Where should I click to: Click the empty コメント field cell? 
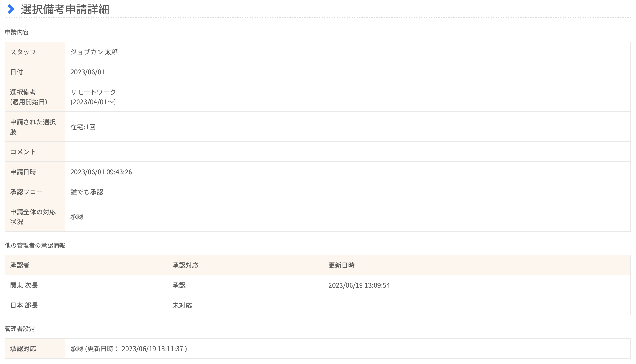348,152
